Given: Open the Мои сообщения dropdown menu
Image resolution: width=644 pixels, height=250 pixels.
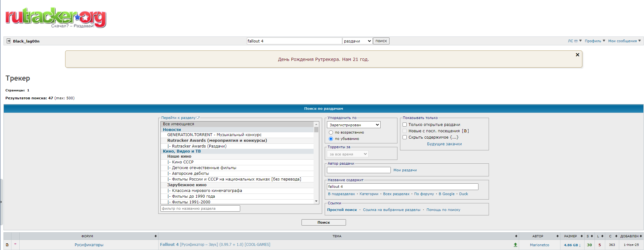Looking at the screenshot, I should click(625, 41).
